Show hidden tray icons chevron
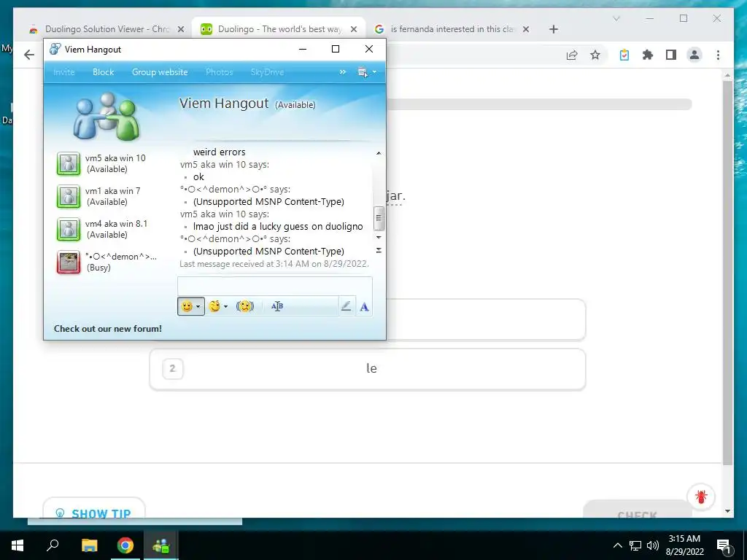The height and width of the screenshot is (560, 747). [617, 545]
